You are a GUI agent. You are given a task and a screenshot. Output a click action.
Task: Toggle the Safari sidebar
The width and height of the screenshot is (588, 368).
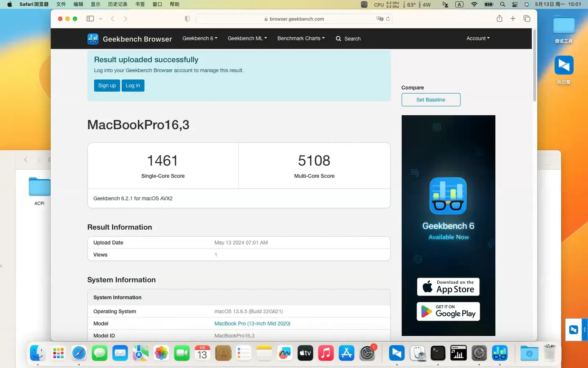pyautogui.click(x=90, y=18)
